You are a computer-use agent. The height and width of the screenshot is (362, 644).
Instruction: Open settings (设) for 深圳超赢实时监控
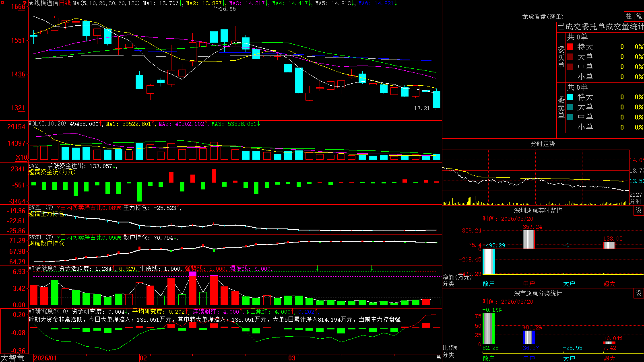click(639, 210)
